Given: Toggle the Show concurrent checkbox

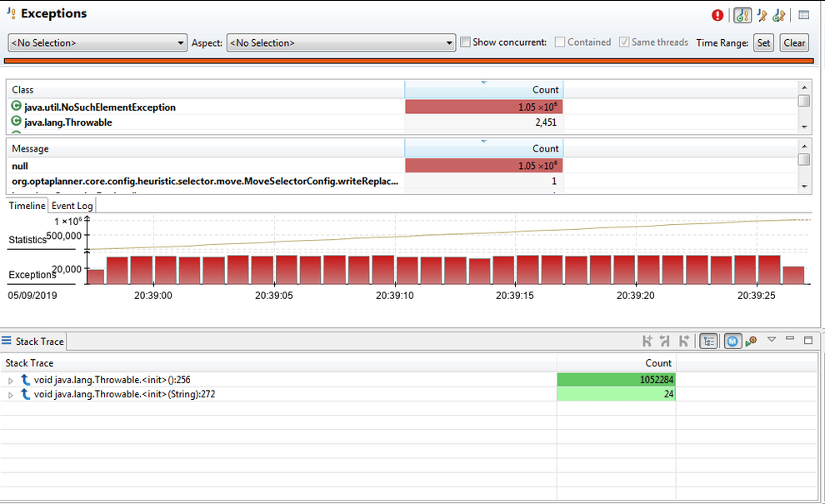Looking at the screenshot, I should 464,42.
